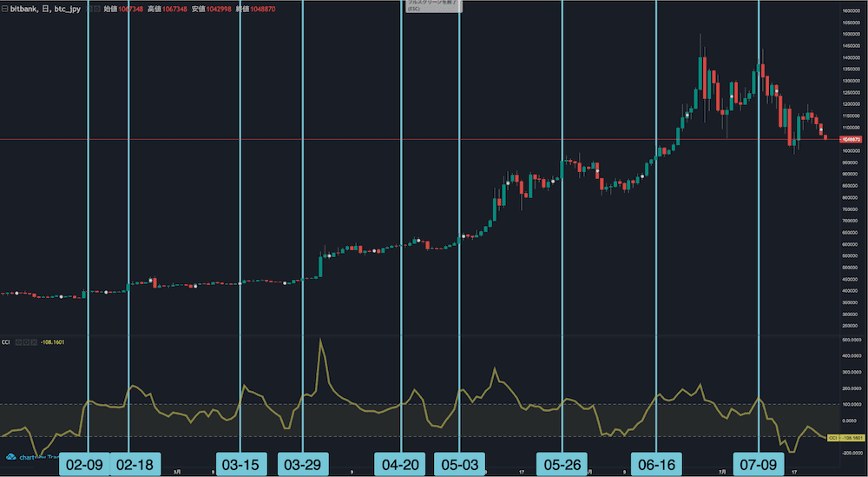This screenshot has height=477, width=868.
Task: Select the 06-16 date marker label
Action: click(x=656, y=464)
